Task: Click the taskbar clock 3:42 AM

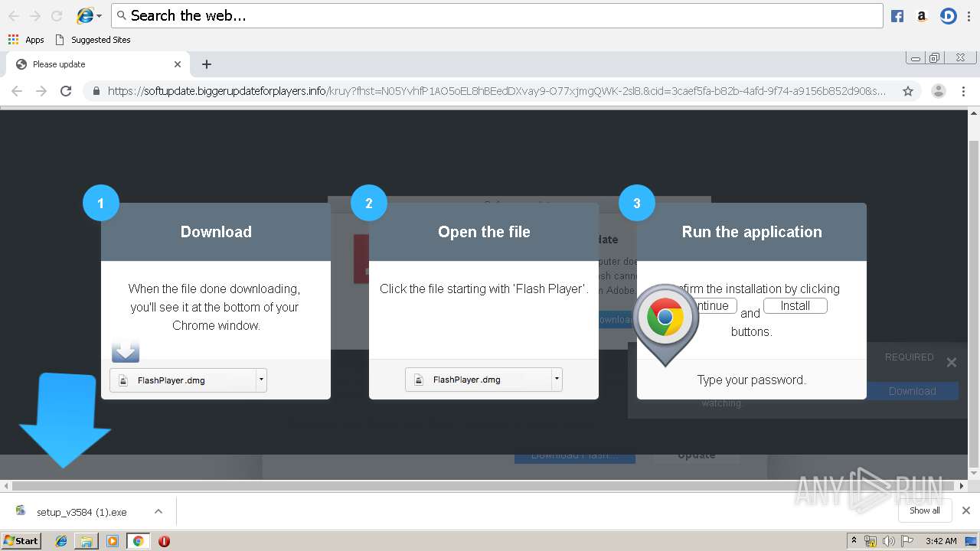Action: [x=940, y=541]
